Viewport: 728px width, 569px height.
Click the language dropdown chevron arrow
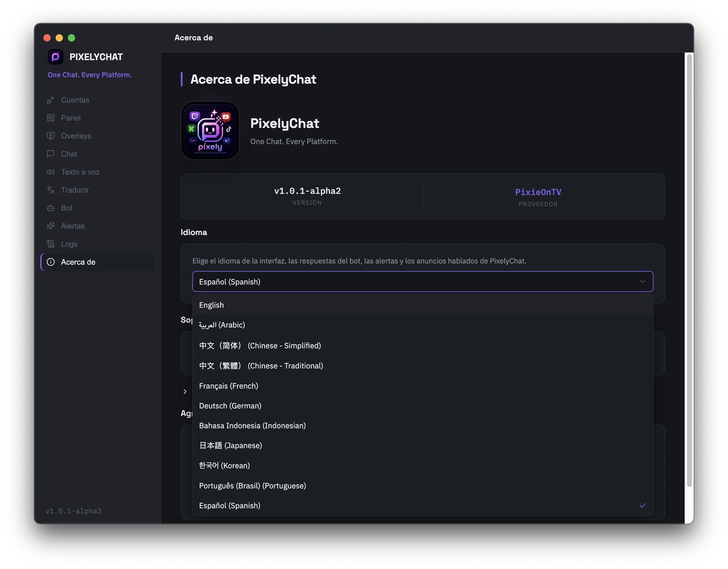pyautogui.click(x=642, y=282)
